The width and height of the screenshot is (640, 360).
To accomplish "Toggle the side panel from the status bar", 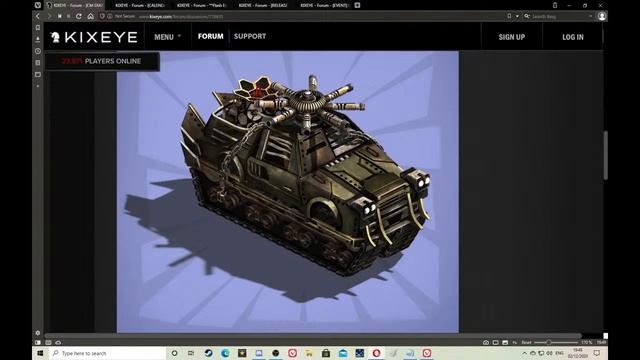I will [x=38, y=343].
